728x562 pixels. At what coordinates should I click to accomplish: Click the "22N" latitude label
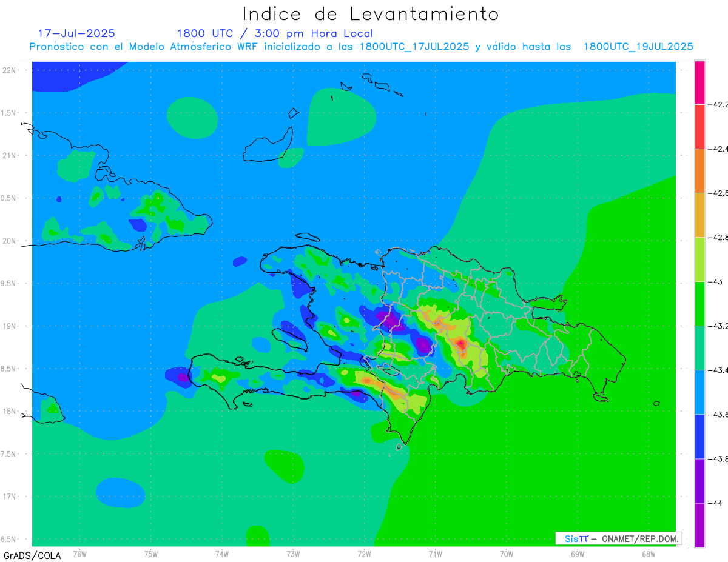click(x=10, y=70)
